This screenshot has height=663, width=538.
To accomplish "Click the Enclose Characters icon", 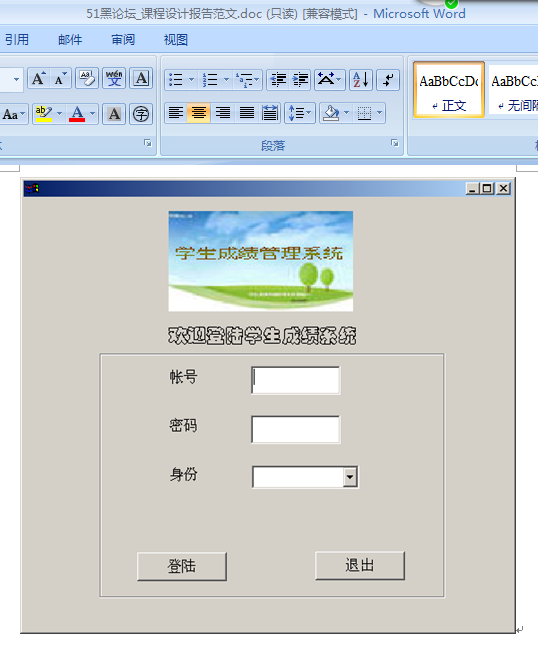I will [141, 114].
